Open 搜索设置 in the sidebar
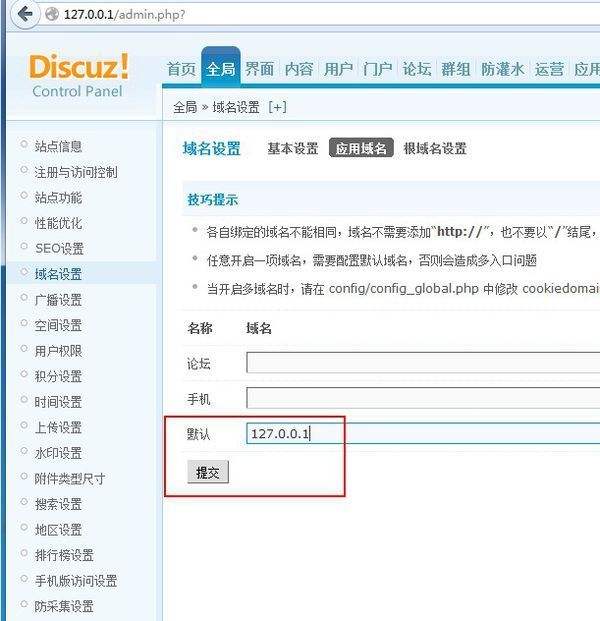 [58, 504]
